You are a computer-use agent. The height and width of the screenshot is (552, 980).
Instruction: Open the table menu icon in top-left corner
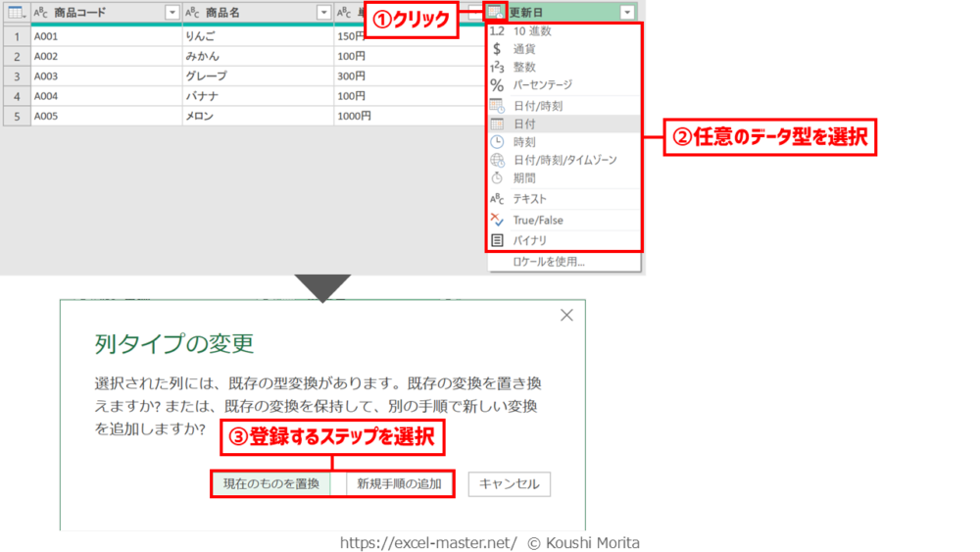(x=15, y=13)
